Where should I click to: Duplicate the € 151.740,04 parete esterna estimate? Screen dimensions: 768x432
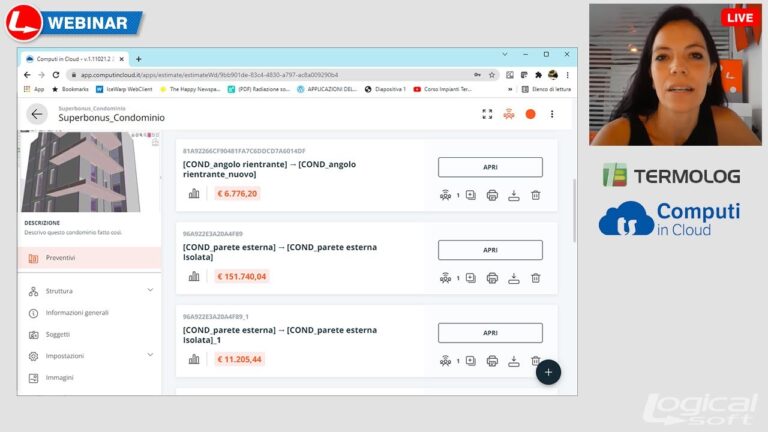471,278
